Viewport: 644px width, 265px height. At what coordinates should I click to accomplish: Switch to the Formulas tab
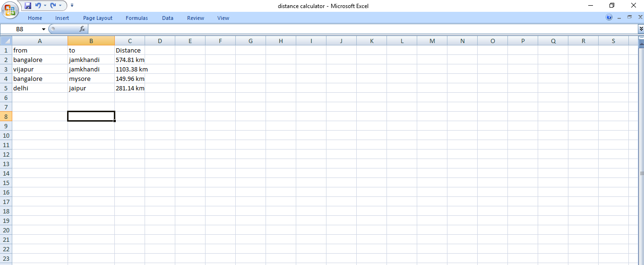tap(137, 18)
